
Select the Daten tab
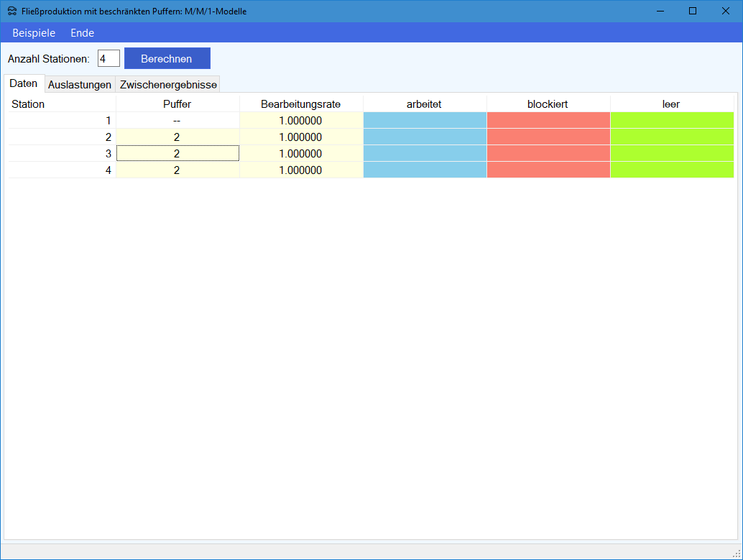pyautogui.click(x=24, y=83)
